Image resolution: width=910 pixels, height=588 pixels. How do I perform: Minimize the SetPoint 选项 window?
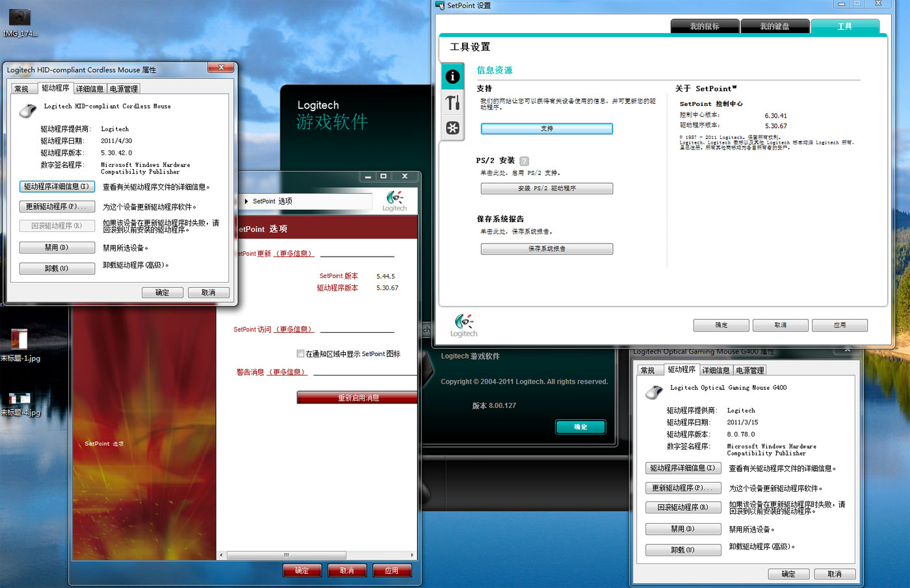tap(368, 176)
